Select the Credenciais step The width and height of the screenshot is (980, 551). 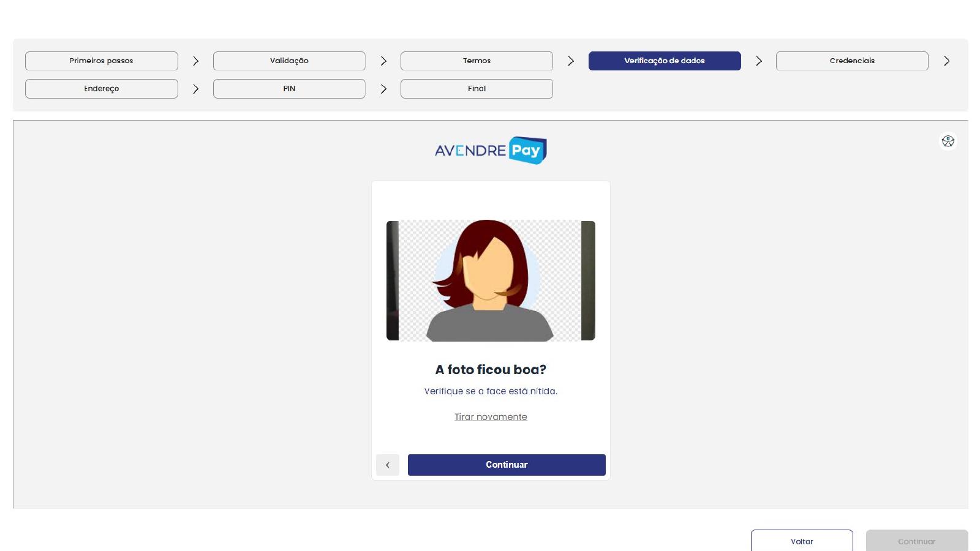852,61
